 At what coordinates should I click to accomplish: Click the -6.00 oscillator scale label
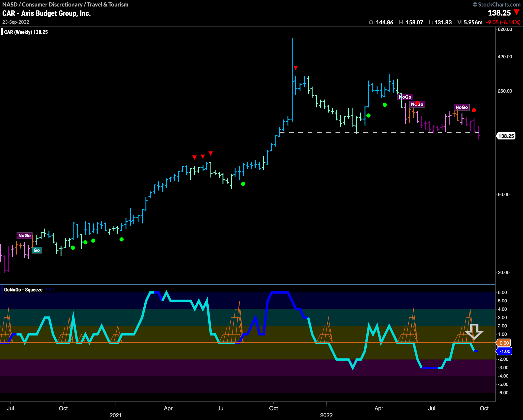[503, 393]
